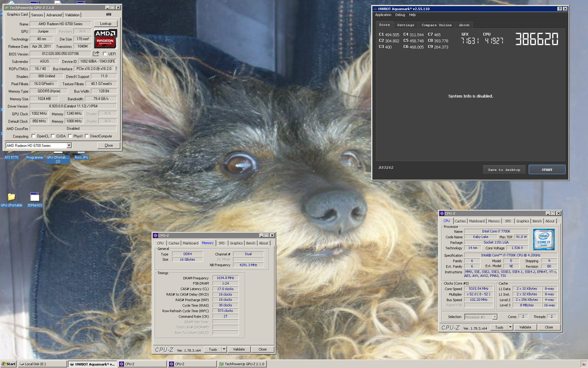
Task: Activate HWBOT Aquamark taskbar button
Action: click(92, 364)
